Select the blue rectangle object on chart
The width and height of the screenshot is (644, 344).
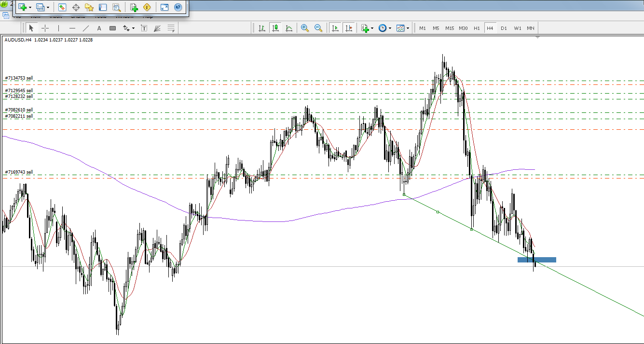537,260
